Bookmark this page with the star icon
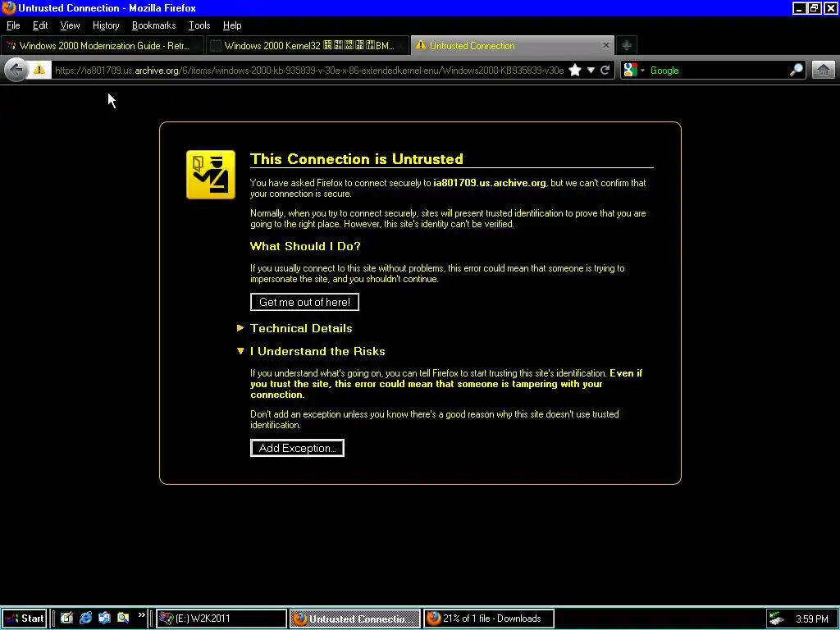The width and height of the screenshot is (840, 630). pos(575,71)
